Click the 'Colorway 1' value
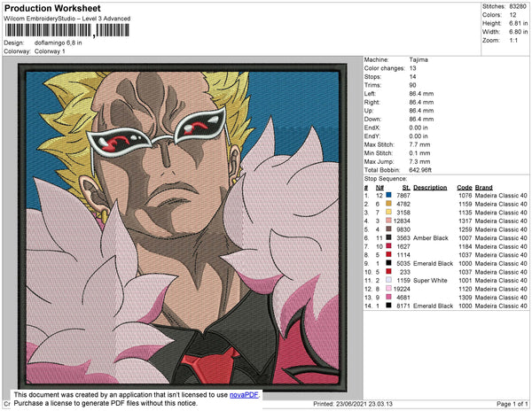The width and height of the screenshot is (532, 411). click(50, 51)
